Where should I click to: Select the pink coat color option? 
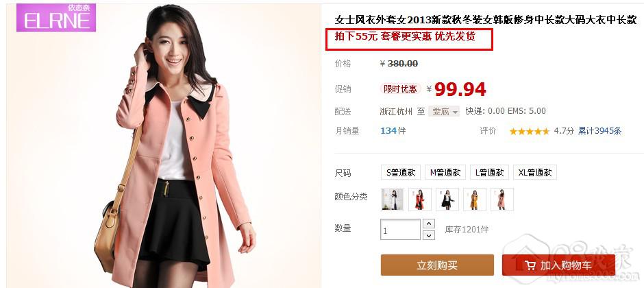(502, 200)
